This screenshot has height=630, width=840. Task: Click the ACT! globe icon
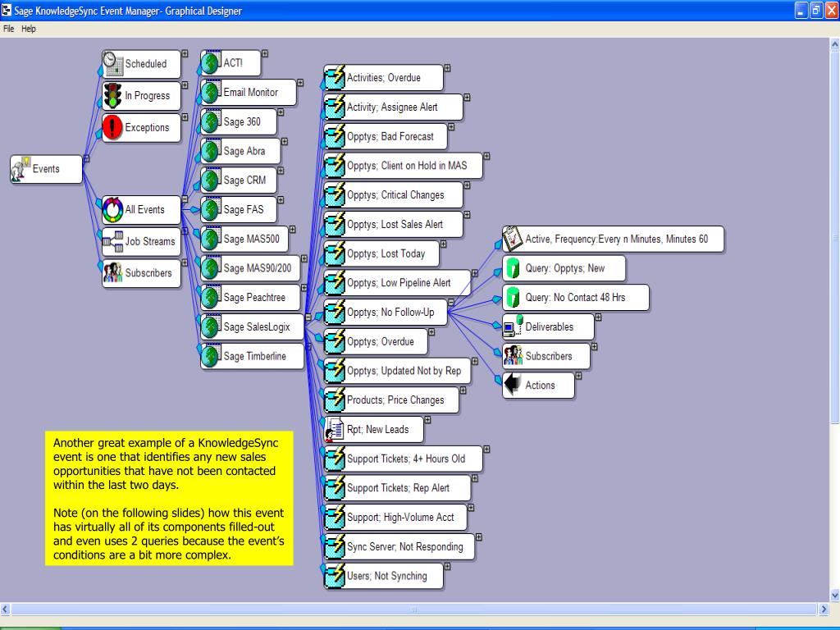click(211, 63)
